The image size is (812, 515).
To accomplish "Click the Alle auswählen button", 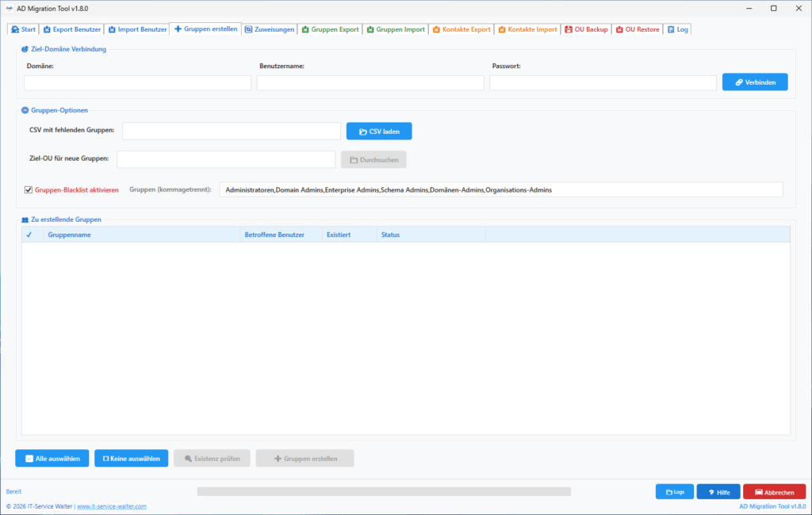I will pos(52,459).
